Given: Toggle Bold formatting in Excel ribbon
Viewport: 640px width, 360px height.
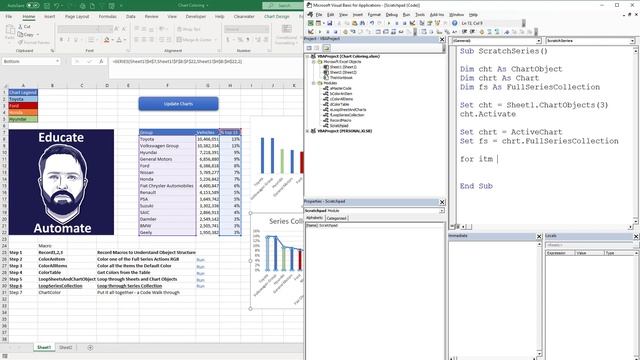Looking at the screenshot, I should point(61,40).
